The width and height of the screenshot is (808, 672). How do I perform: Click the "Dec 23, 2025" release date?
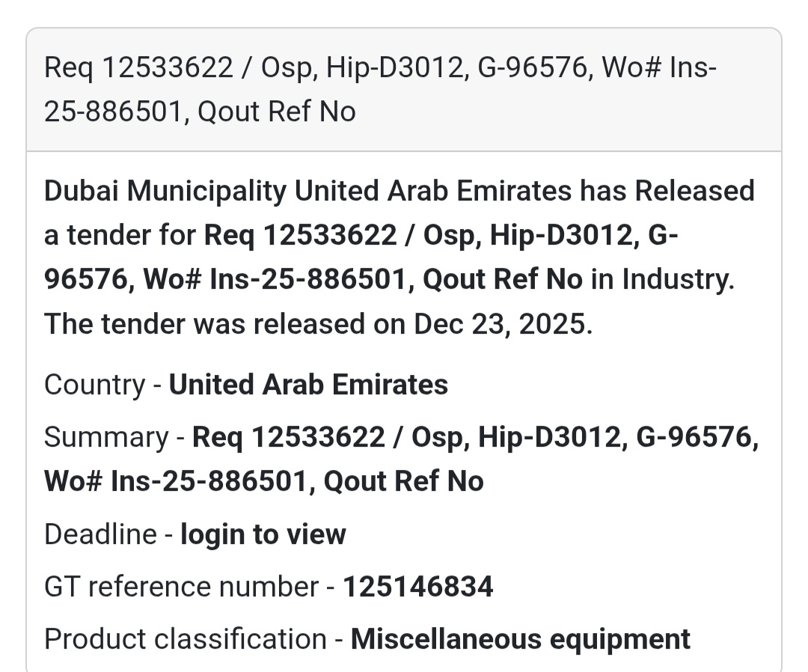coord(501,324)
